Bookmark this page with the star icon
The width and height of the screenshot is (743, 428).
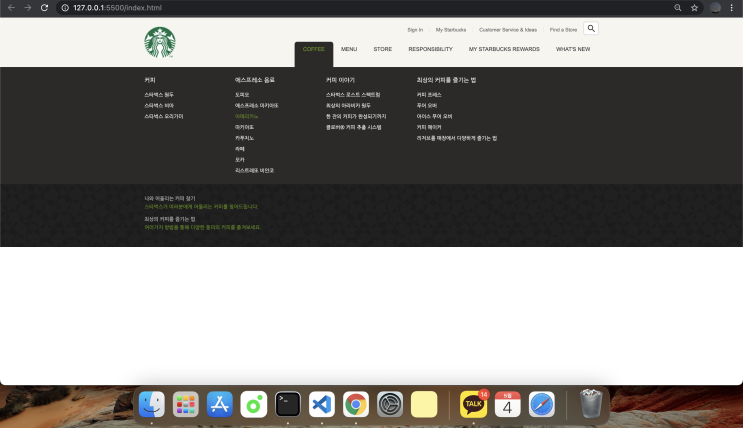[694, 8]
